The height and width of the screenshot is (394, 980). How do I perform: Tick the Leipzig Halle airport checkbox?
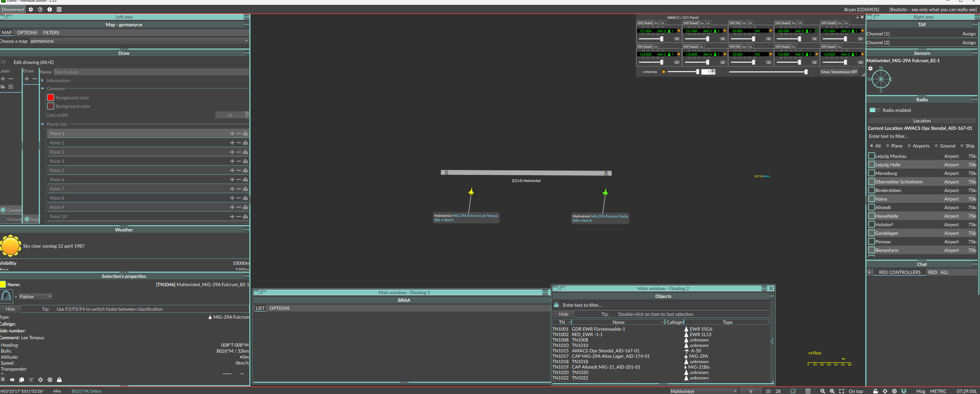tap(872, 165)
